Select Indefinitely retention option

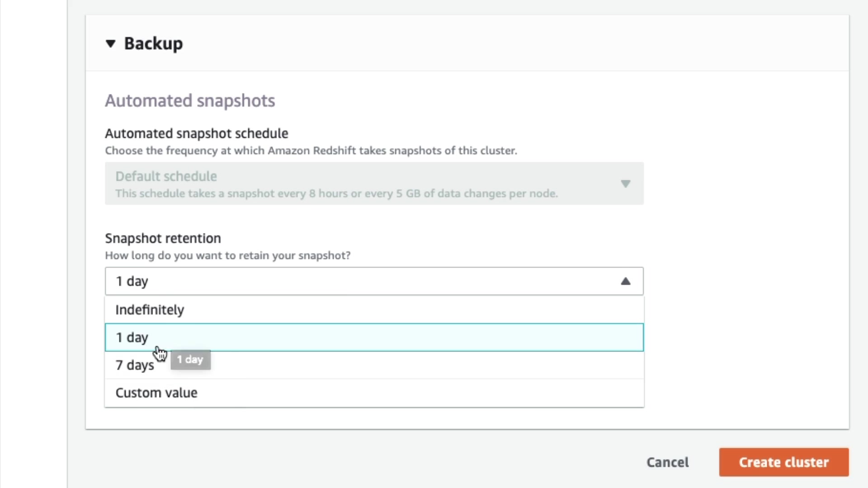click(x=150, y=310)
